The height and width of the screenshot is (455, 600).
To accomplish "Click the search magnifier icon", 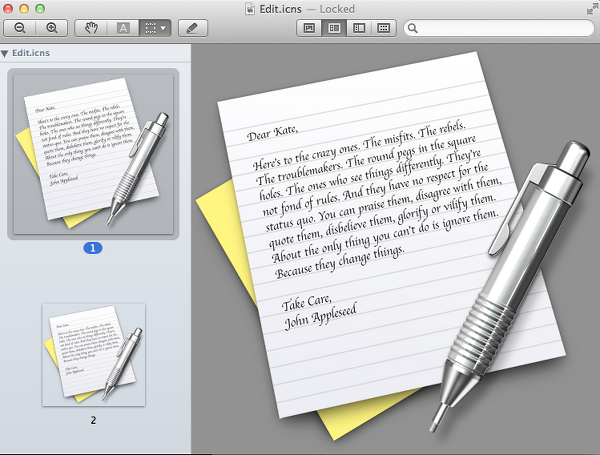I will coord(412,28).
